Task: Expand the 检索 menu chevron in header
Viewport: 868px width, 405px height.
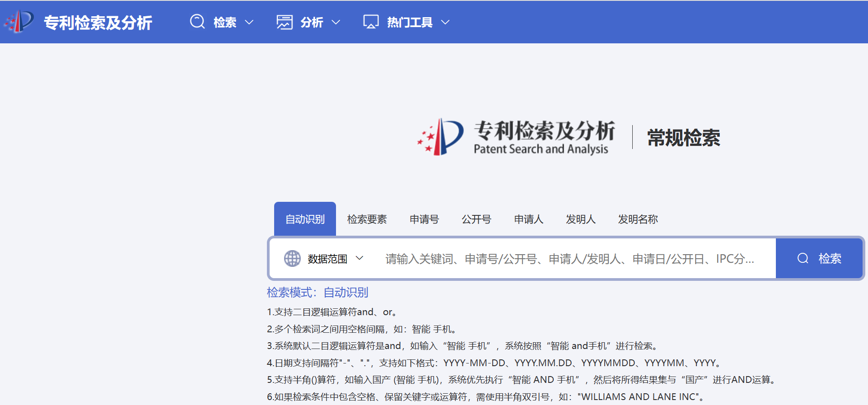Action: (x=249, y=22)
